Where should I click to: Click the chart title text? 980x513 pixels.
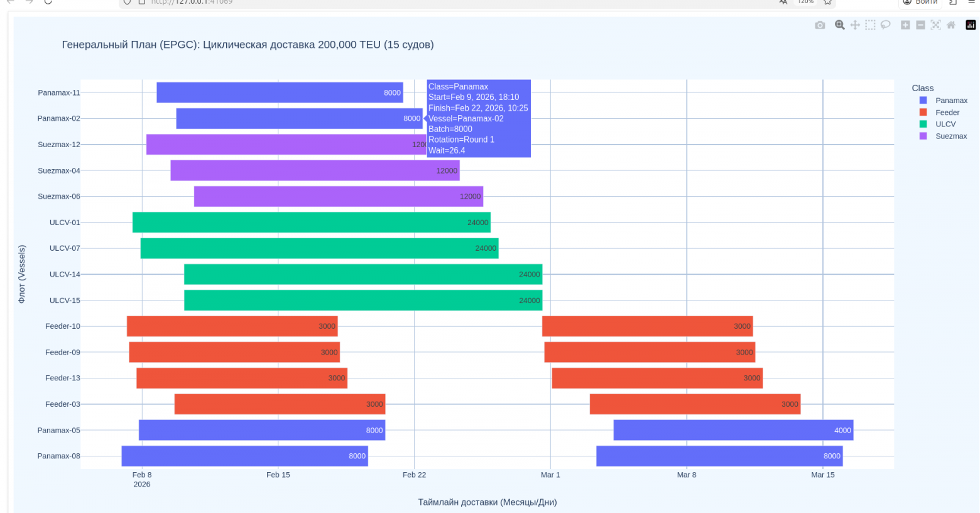click(248, 45)
